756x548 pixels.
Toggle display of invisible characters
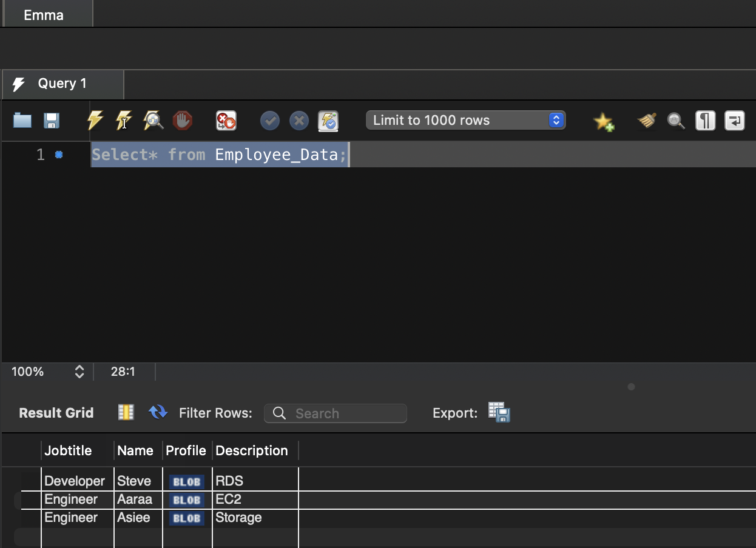coord(705,120)
